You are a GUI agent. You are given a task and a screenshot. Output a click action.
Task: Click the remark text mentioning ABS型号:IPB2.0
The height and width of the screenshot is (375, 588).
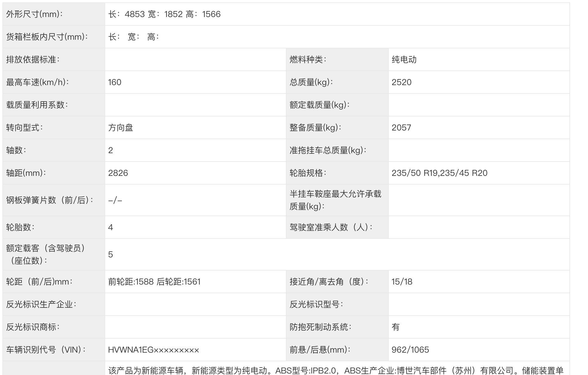tap(335, 371)
